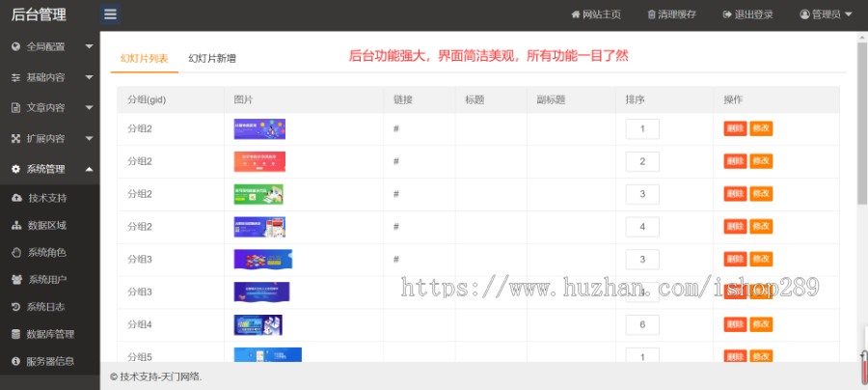Expand the 基础内容 menu arrow
This screenshot has width=868, height=390.
tap(89, 77)
